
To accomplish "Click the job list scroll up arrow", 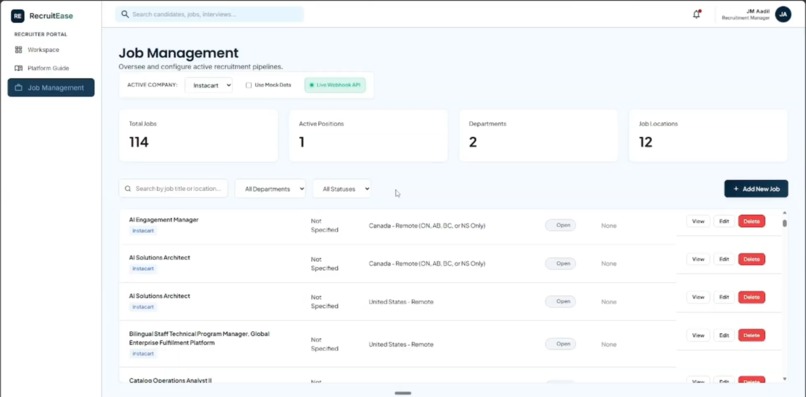I will point(784,212).
